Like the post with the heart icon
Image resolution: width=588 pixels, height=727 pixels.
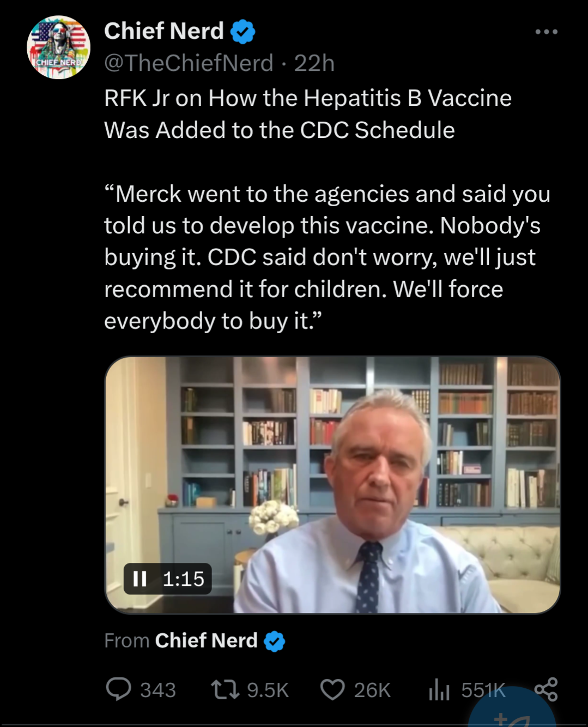pos(332,689)
